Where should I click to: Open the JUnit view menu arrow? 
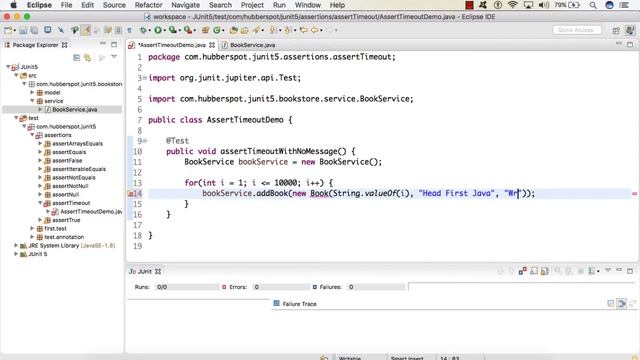coord(608,270)
